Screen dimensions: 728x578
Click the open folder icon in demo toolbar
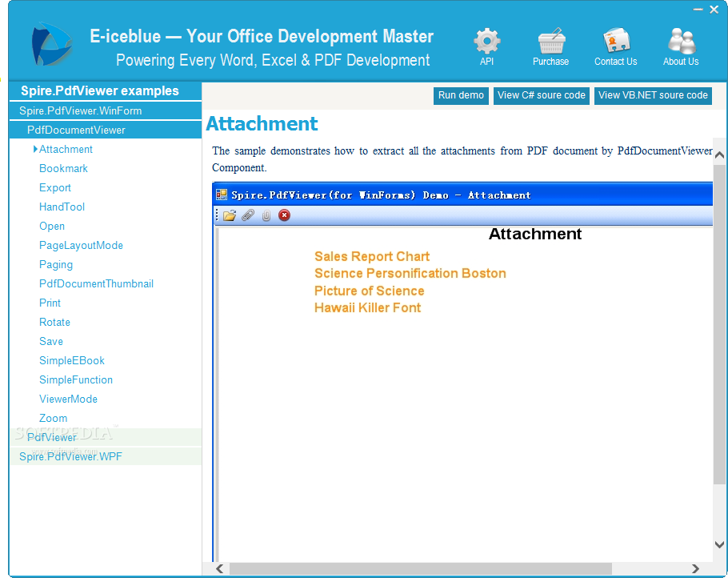click(x=230, y=215)
